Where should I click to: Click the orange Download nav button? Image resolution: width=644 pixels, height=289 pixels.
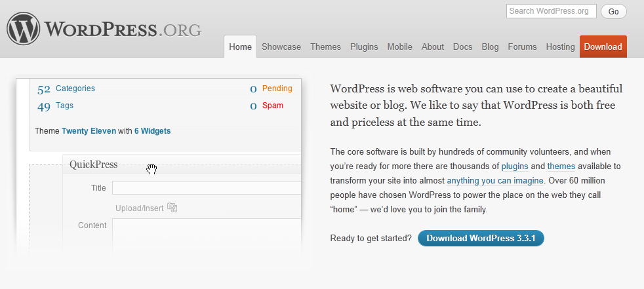603,47
